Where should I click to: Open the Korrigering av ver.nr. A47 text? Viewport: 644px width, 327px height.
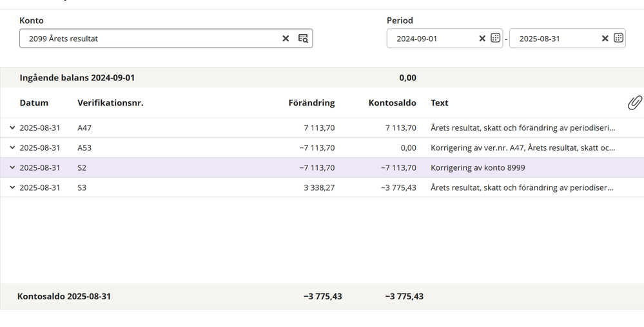(x=522, y=148)
